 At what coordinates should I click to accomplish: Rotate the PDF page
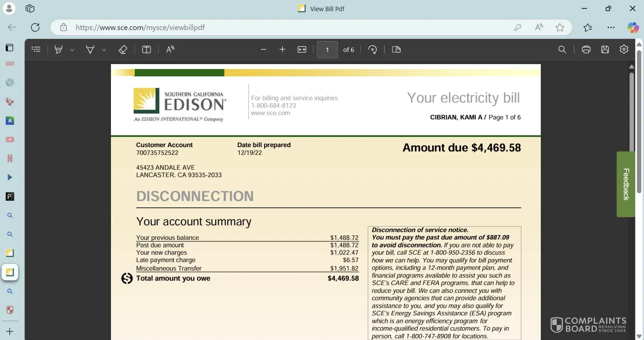click(372, 49)
